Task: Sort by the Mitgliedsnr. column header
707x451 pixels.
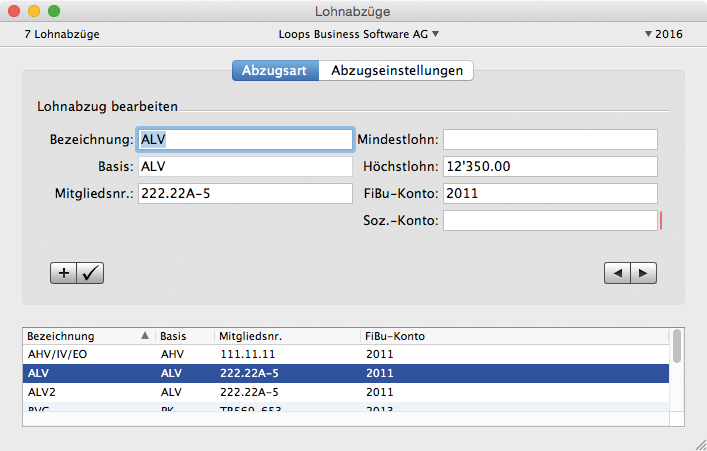Action: [287, 336]
